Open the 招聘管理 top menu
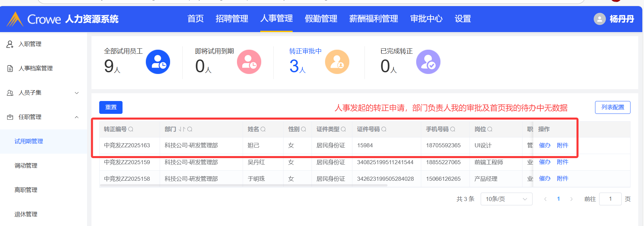The image size is (644, 226). click(x=232, y=19)
